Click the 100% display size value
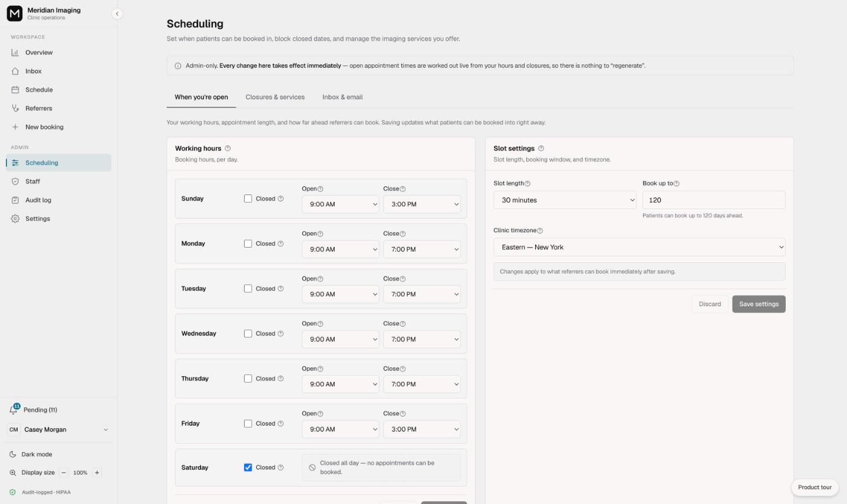Screen dimensions: 847x504 click(x=80, y=473)
